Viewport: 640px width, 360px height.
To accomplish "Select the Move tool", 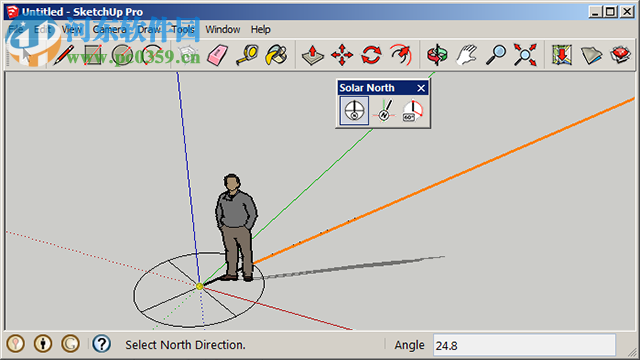I will click(x=342, y=55).
